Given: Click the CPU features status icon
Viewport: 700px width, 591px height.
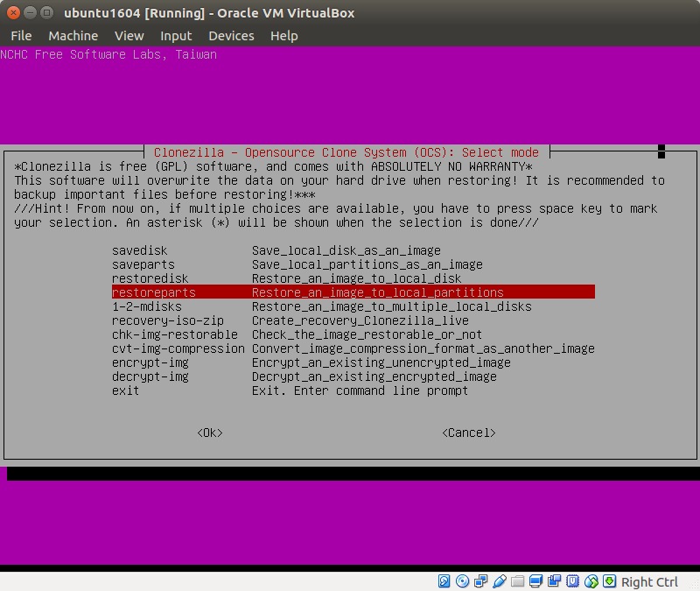Looking at the screenshot, I should [573, 581].
